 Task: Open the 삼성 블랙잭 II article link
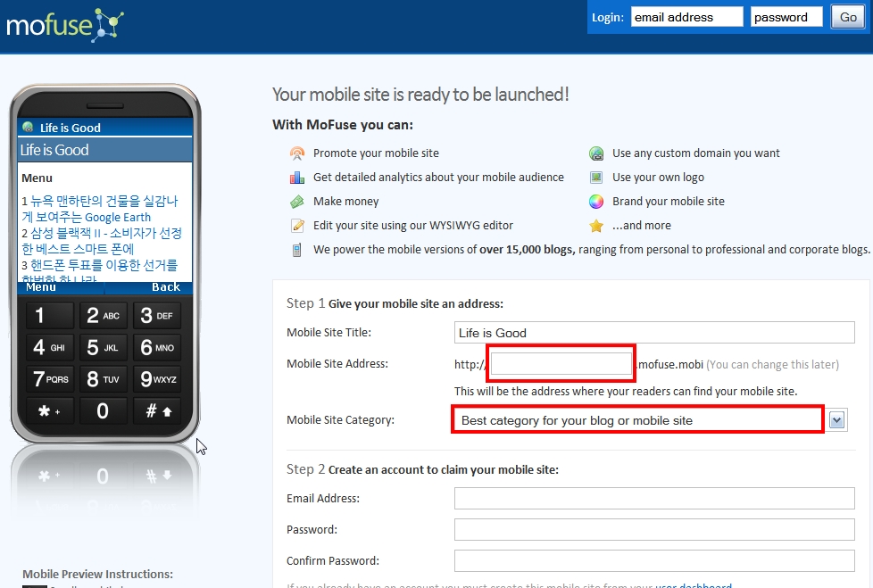102,240
